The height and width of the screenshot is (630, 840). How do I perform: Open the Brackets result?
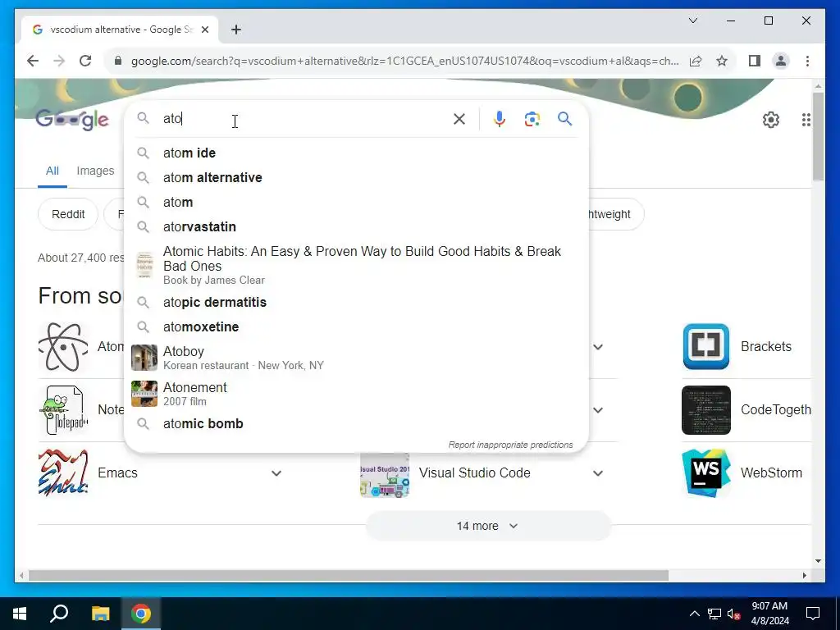[x=765, y=347]
